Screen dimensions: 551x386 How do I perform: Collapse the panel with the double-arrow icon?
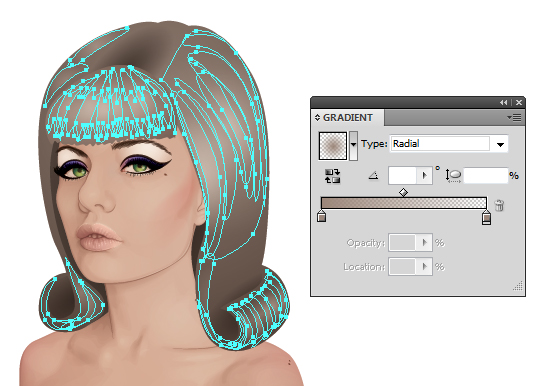click(x=504, y=102)
